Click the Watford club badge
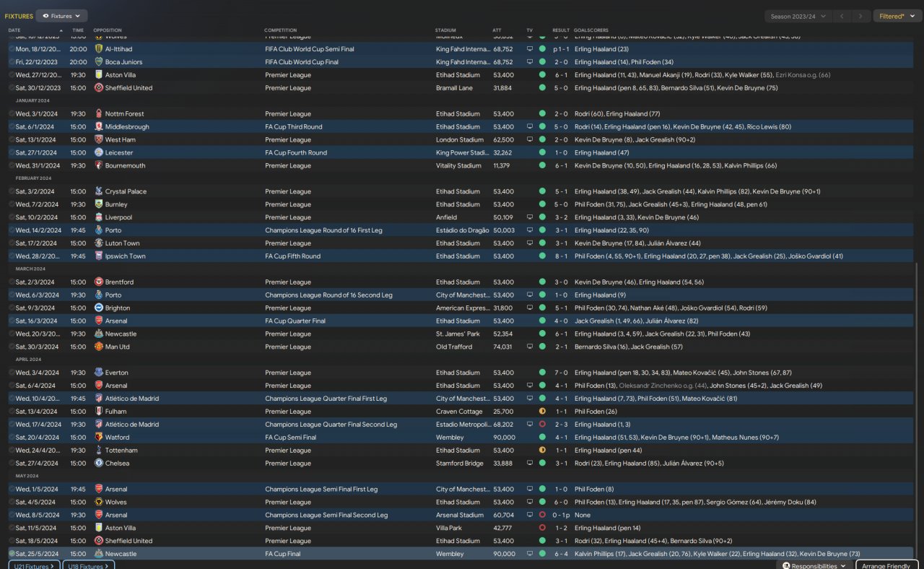Image resolution: width=924 pixels, height=569 pixels. tap(99, 438)
